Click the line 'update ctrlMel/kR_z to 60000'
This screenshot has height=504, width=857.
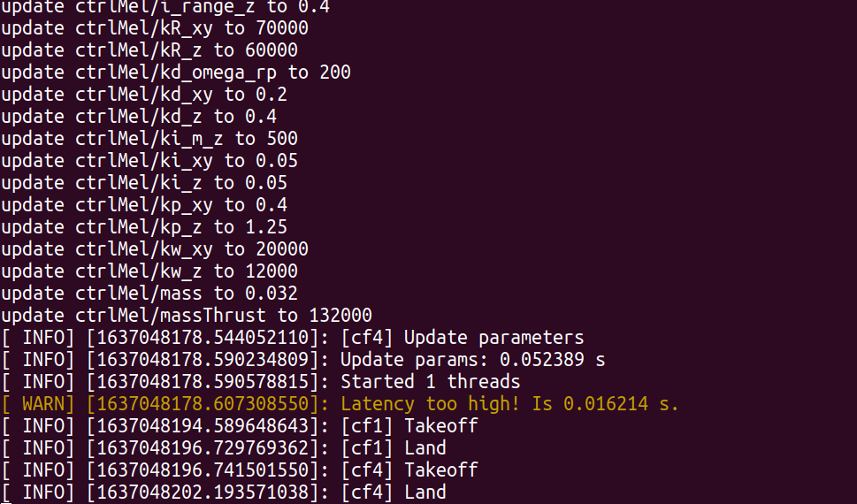pyautogui.click(x=149, y=50)
